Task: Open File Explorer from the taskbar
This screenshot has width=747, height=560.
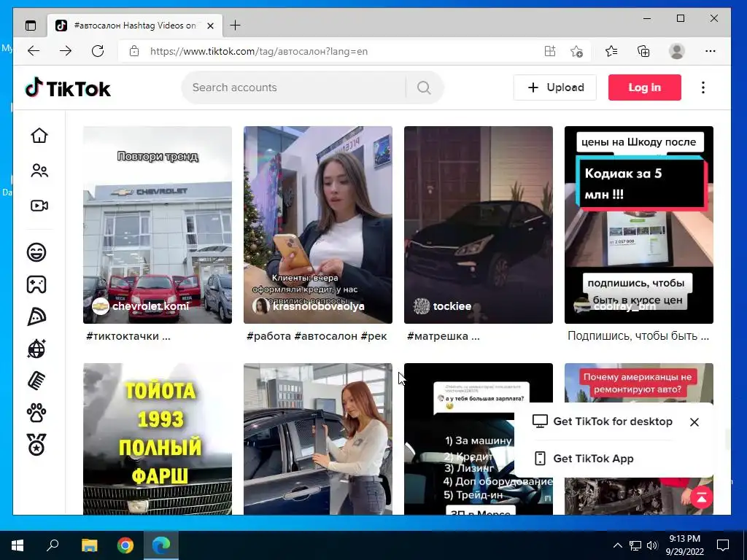Action: coord(89,545)
